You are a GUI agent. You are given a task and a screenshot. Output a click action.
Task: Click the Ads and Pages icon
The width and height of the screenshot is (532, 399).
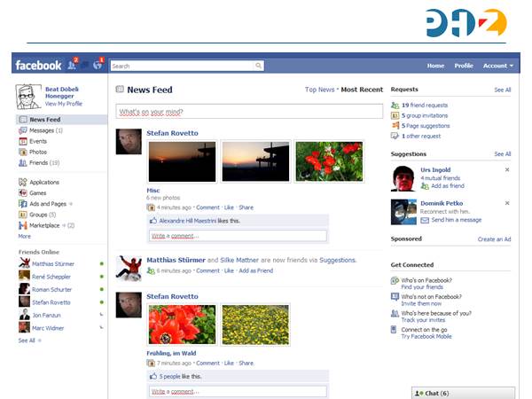coord(23,204)
